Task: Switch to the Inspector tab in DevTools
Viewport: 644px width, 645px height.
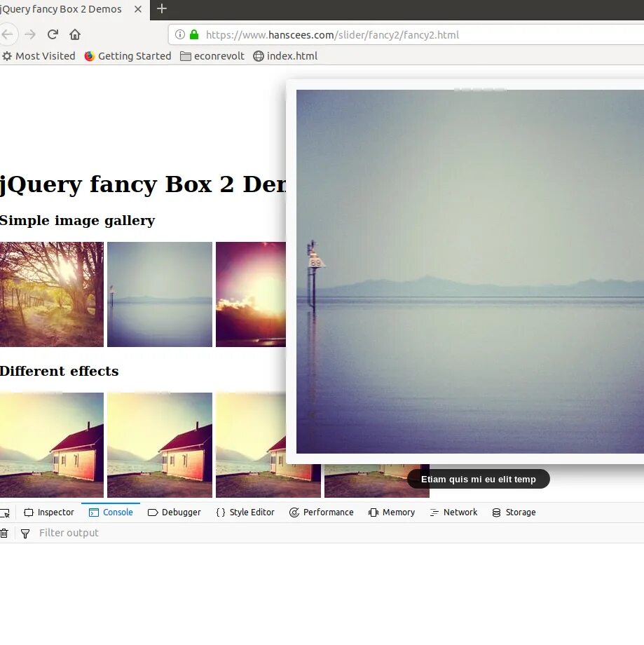Action: click(x=49, y=512)
